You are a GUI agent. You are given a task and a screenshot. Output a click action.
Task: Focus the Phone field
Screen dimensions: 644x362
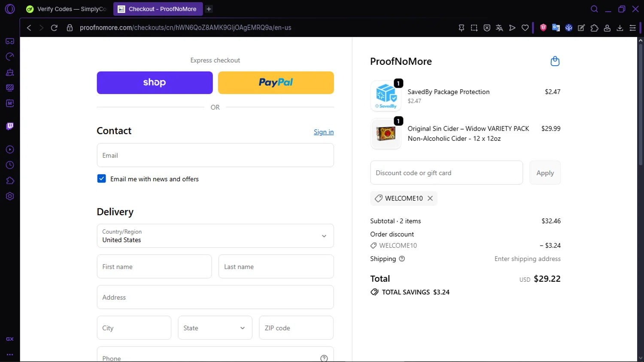pyautogui.click(x=215, y=355)
